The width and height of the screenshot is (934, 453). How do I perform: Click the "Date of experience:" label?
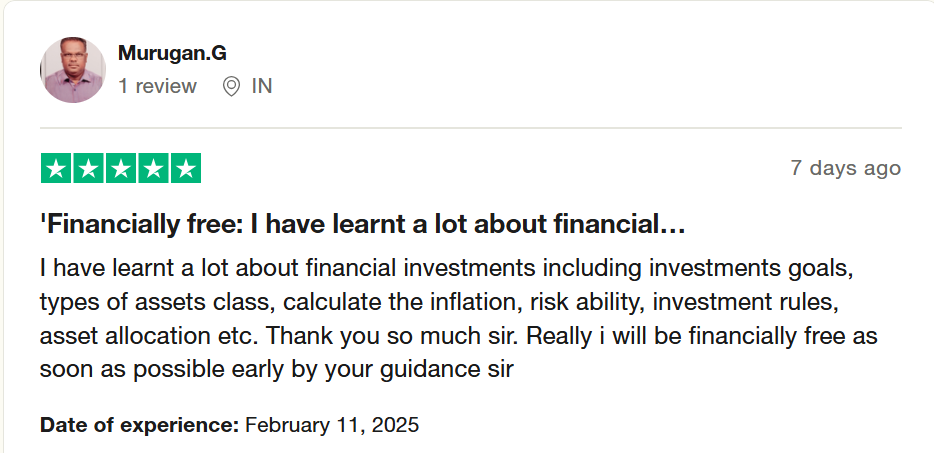[139, 424]
